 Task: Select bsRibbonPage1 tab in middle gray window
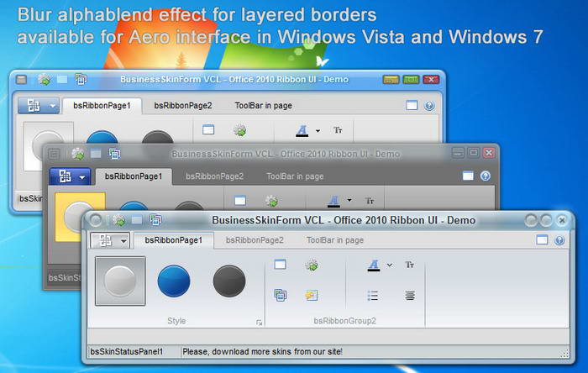point(134,176)
